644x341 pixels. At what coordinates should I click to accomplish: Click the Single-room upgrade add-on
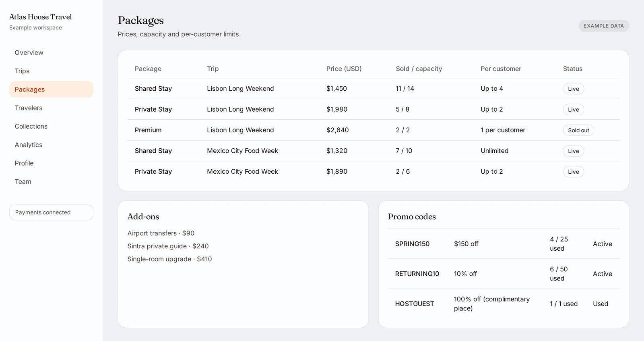170,259
